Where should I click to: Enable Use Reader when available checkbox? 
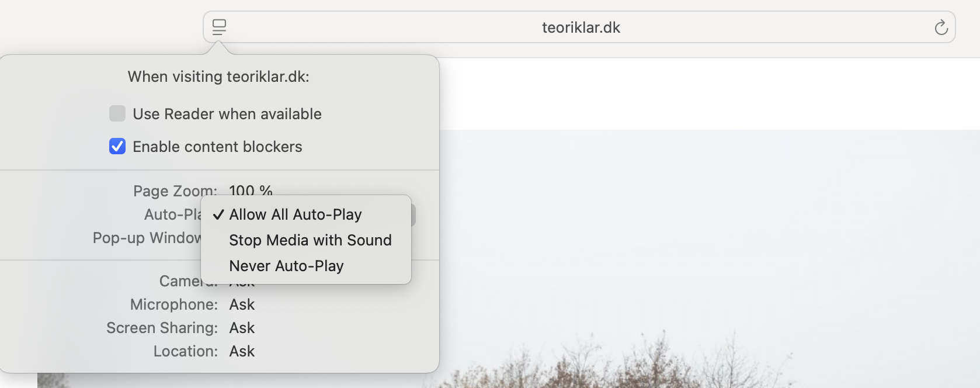coord(117,113)
